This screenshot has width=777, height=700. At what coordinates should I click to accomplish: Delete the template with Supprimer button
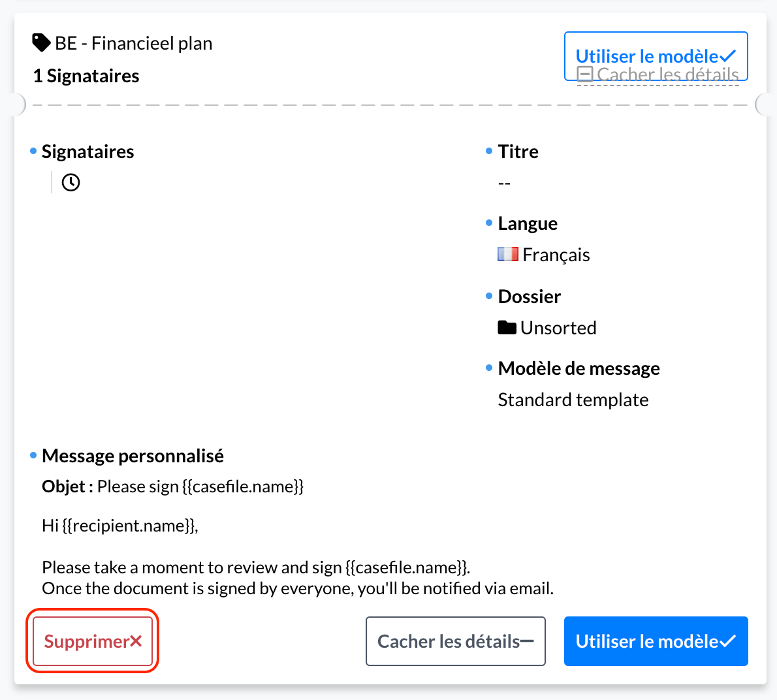click(93, 641)
